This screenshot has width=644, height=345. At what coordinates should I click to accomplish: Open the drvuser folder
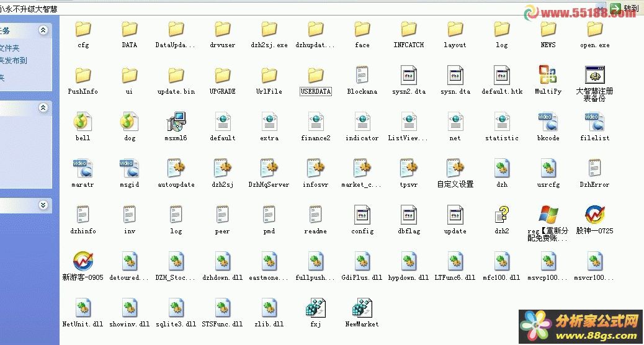coord(223,35)
